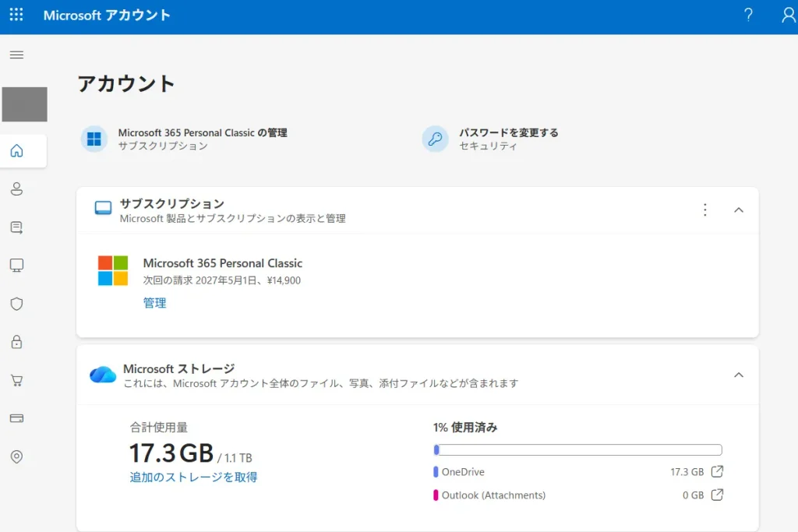Viewport: 798px width, 532px height.
Task: Click the 次回の請求 2027年5月1日 billing text
Action: (x=222, y=280)
